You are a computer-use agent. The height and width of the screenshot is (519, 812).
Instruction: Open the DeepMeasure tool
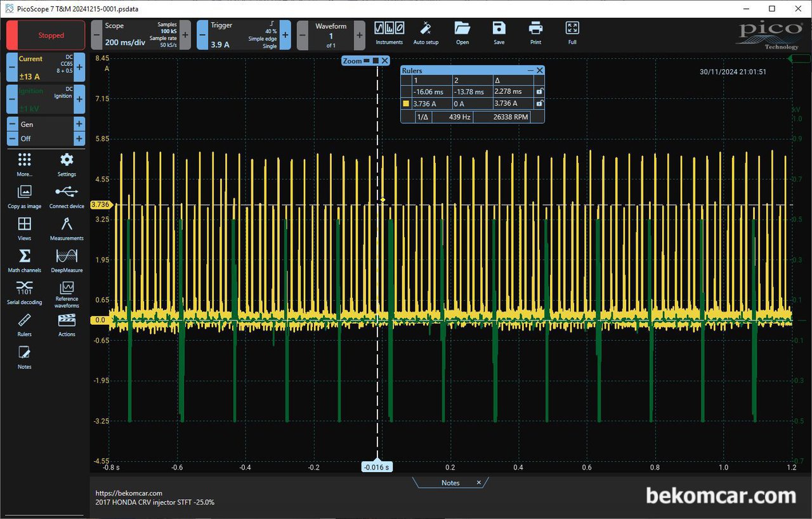pyautogui.click(x=67, y=261)
